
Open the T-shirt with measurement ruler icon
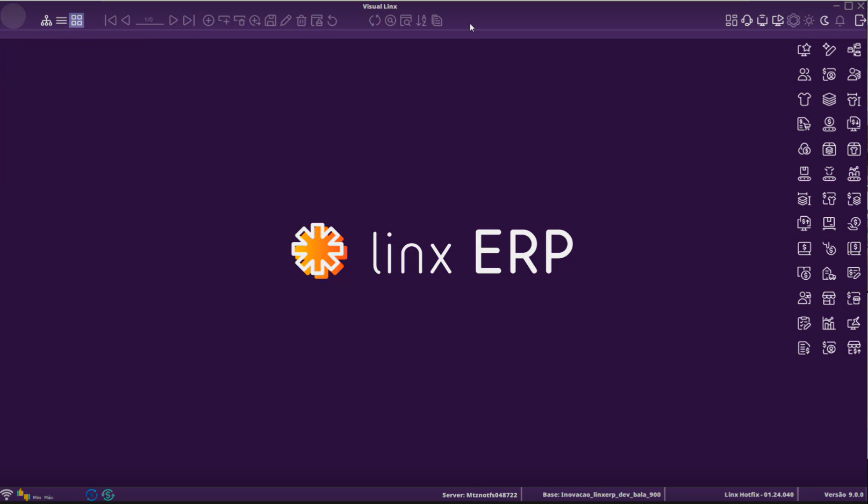click(854, 99)
